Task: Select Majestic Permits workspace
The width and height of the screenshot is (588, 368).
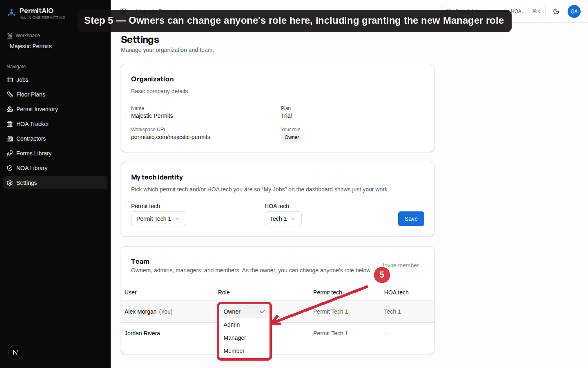Action: coord(31,46)
